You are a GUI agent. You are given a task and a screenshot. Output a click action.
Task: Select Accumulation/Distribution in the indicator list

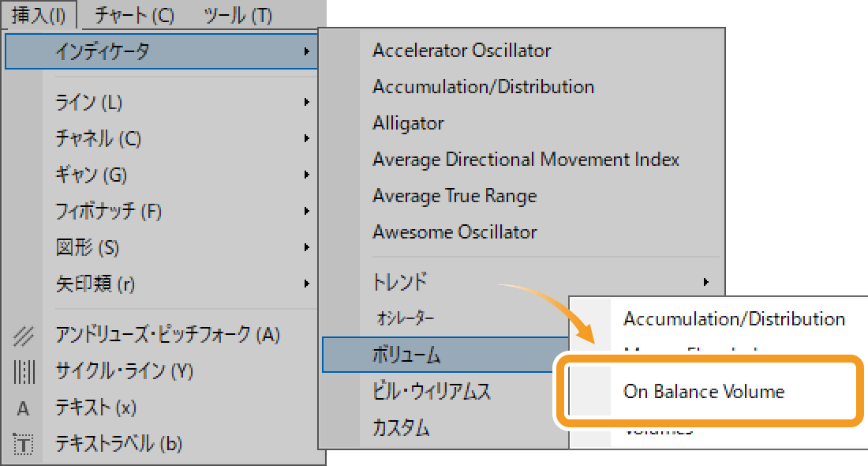click(x=483, y=87)
